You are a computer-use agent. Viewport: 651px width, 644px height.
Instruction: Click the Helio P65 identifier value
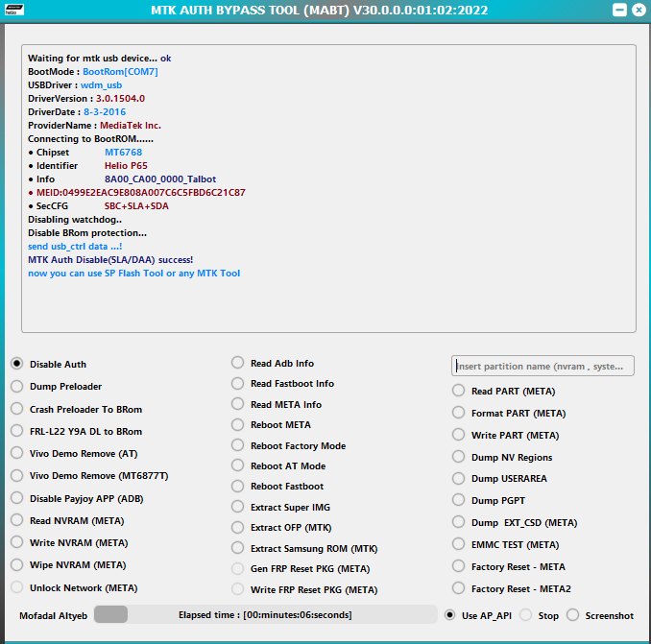tap(126, 166)
